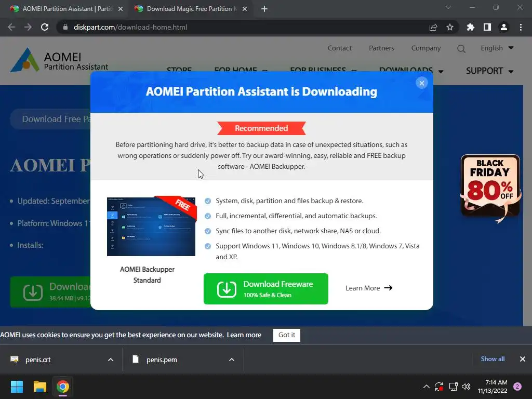Close the Download Magic Free Partition tab
This screenshot has width=532, height=399.
[x=245, y=9]
